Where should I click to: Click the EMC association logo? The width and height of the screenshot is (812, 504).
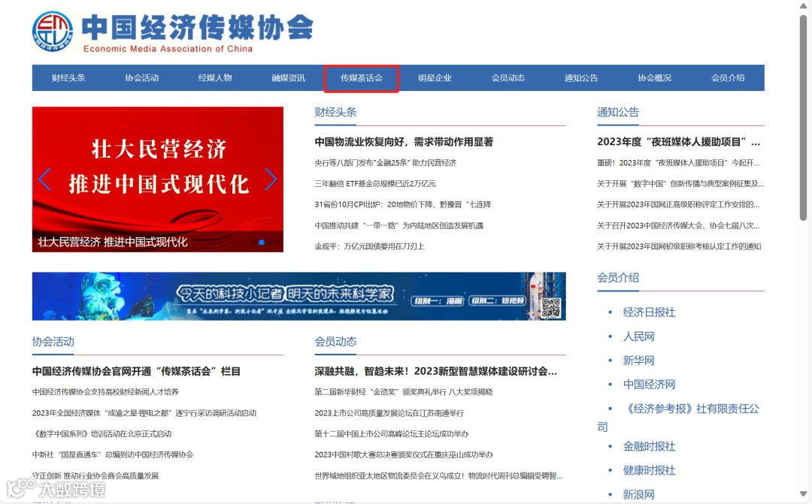point(53,32)
